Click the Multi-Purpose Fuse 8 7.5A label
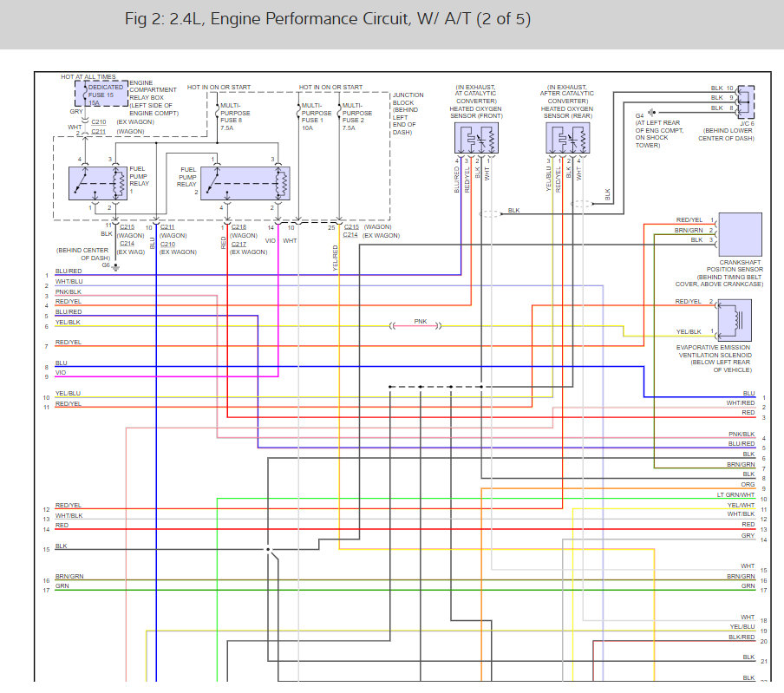Screen dimensions: 784x693 click(x=235, y=116)
